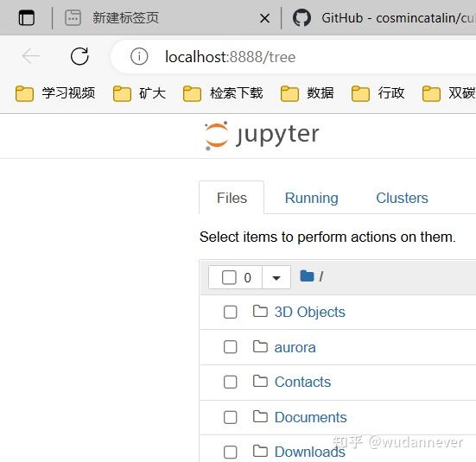Open the 双碳 bookmark folder
This screenshot has height=462, width=476.
coord(448,93)
